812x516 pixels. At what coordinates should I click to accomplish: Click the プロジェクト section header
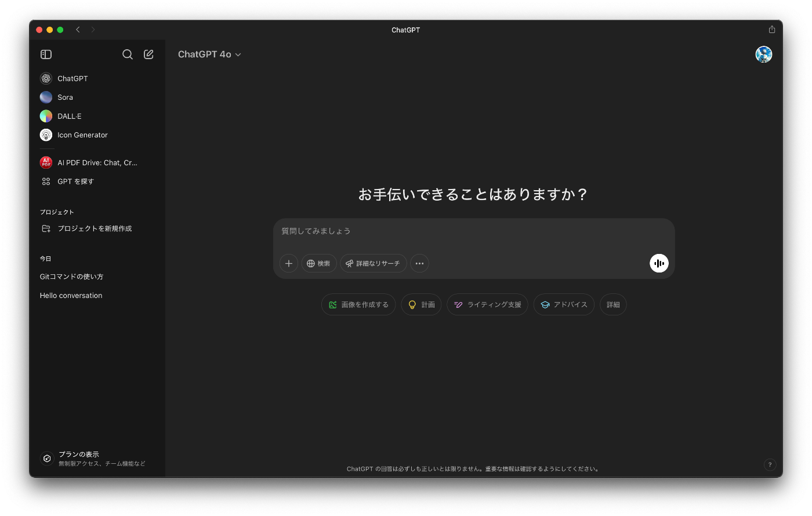(x=57, y=212)
